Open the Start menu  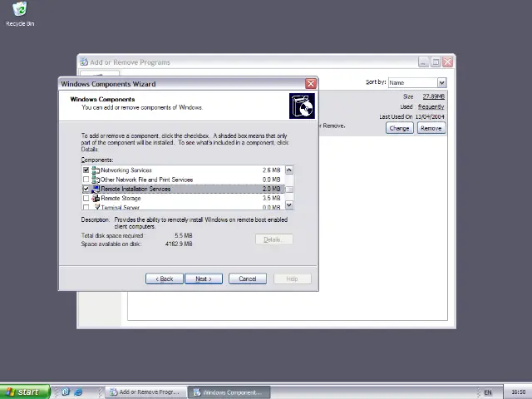click(x=24, y=392)
